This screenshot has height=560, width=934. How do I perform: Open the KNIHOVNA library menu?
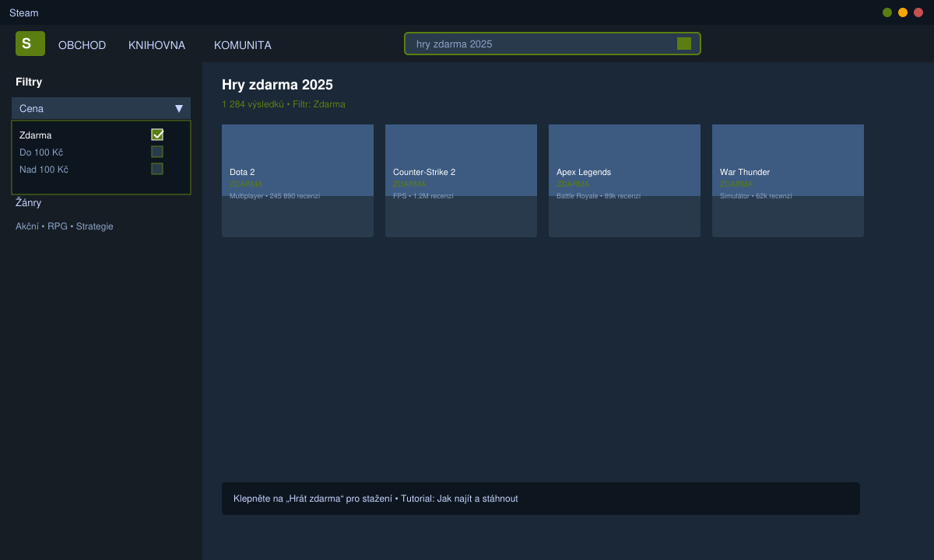(156, 45)
